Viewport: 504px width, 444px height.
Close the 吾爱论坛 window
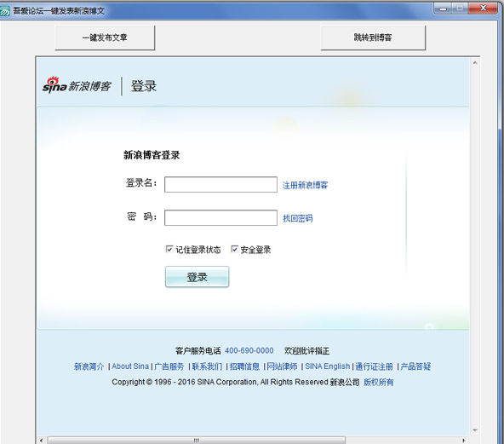coord(483,8)
